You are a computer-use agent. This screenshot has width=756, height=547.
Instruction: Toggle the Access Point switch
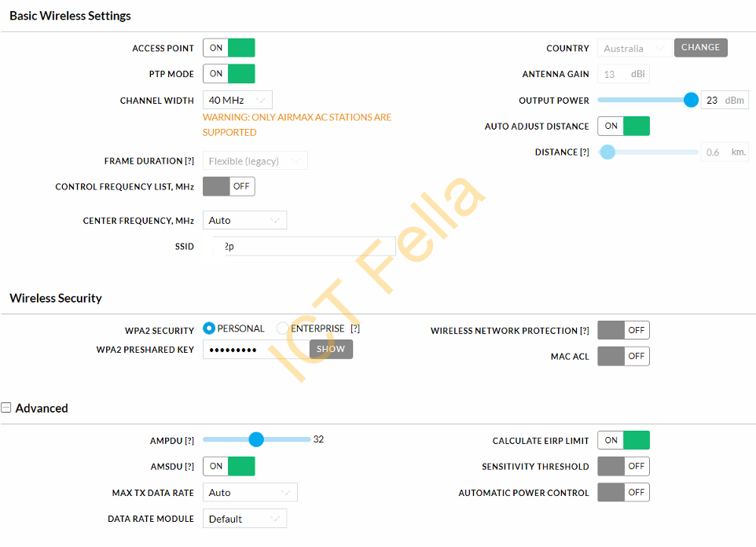(x=229, y=48)
